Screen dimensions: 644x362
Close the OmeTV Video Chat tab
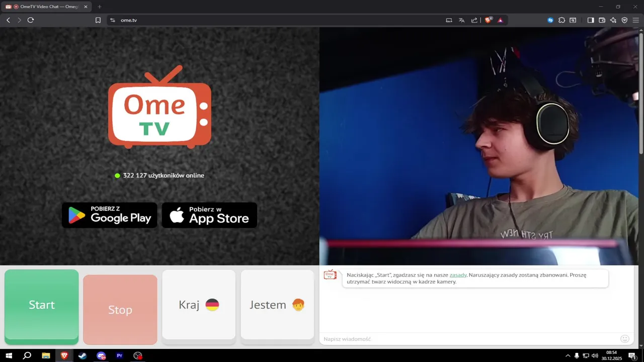point(86,7)
